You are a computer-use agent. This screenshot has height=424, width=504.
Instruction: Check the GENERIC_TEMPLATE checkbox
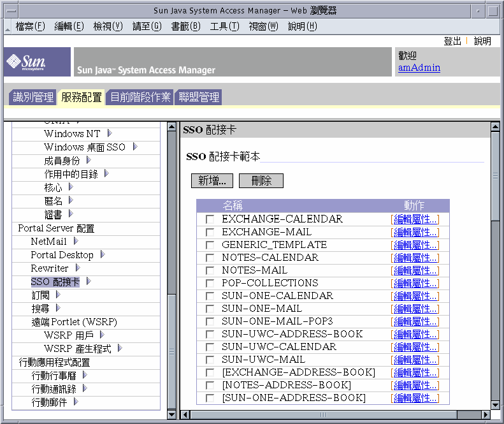coord(210,245)
